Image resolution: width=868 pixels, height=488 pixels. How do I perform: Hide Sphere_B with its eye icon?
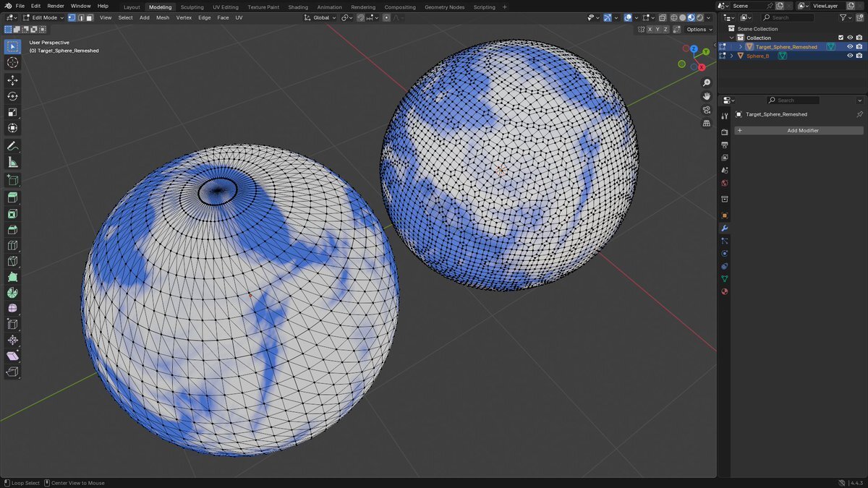850,56
